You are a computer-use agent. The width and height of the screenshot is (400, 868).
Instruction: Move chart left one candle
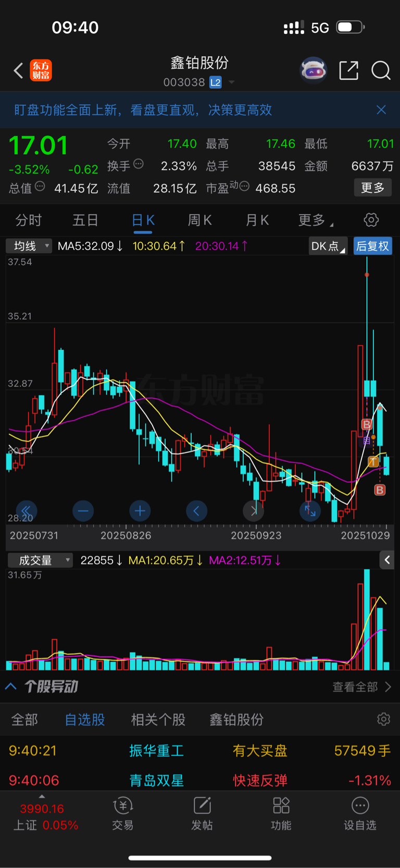tap(196, 511)
